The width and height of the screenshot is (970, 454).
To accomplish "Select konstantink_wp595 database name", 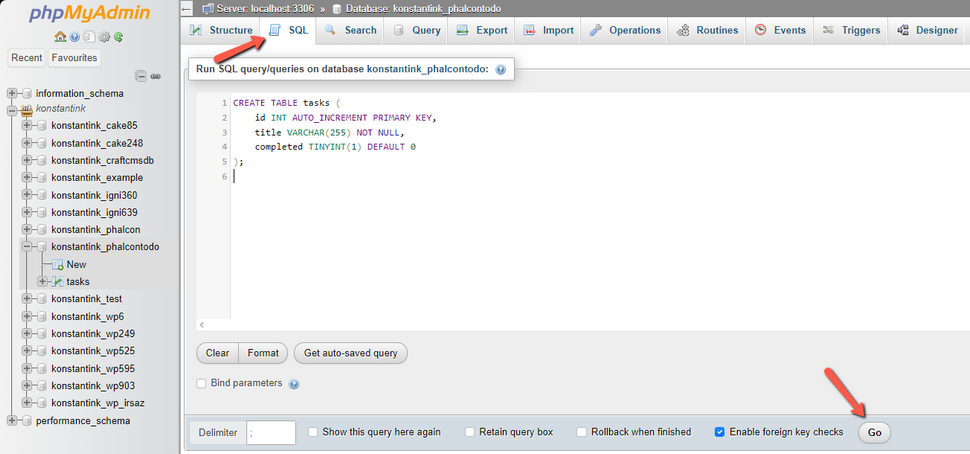I will point(93,368).
